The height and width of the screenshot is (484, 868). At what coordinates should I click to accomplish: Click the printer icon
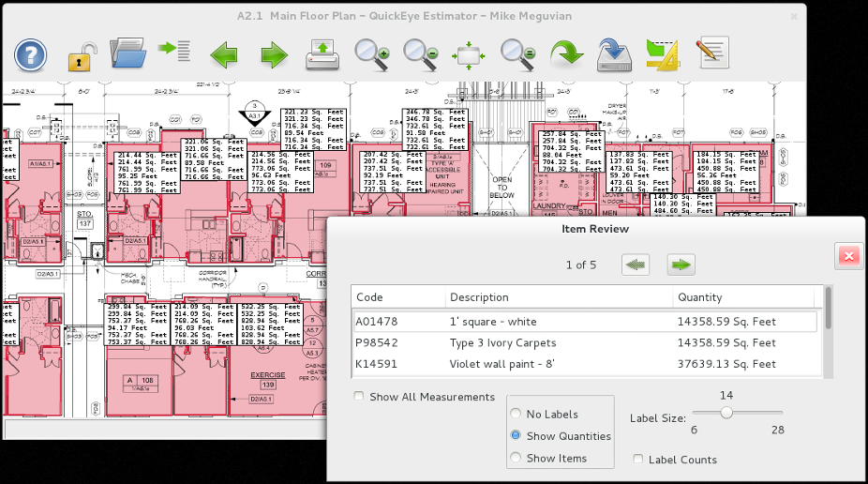pos(322,54)
